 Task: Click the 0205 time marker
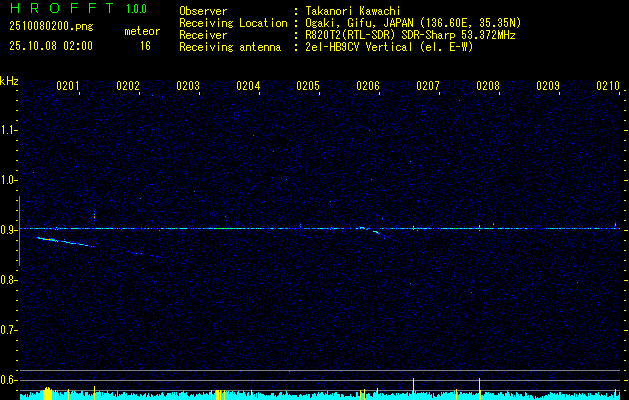tap(308, 86)
